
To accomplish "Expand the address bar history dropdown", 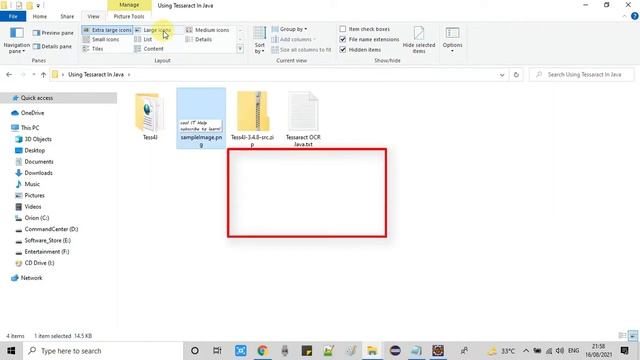I will tap(502, 75).
